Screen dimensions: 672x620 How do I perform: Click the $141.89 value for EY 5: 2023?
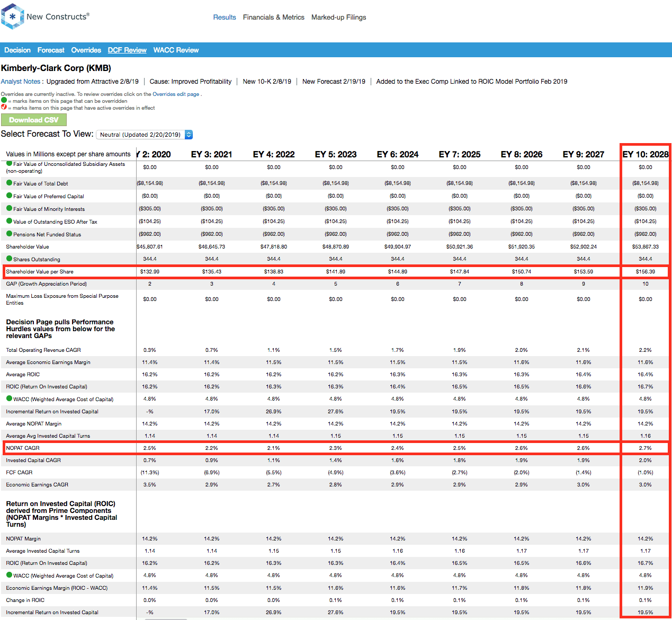pyautogui.click(x=336, y=272)
